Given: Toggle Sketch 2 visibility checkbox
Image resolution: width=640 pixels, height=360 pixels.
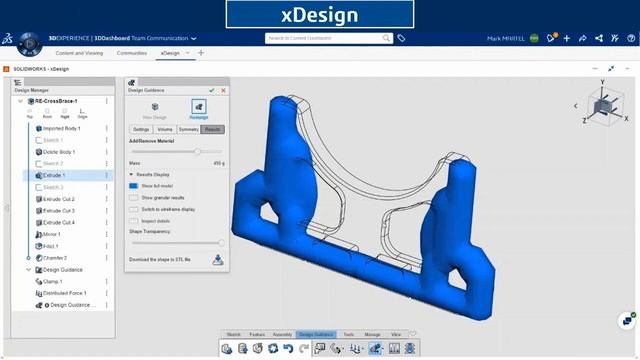Looking at the screenshot, I should 39,164.
